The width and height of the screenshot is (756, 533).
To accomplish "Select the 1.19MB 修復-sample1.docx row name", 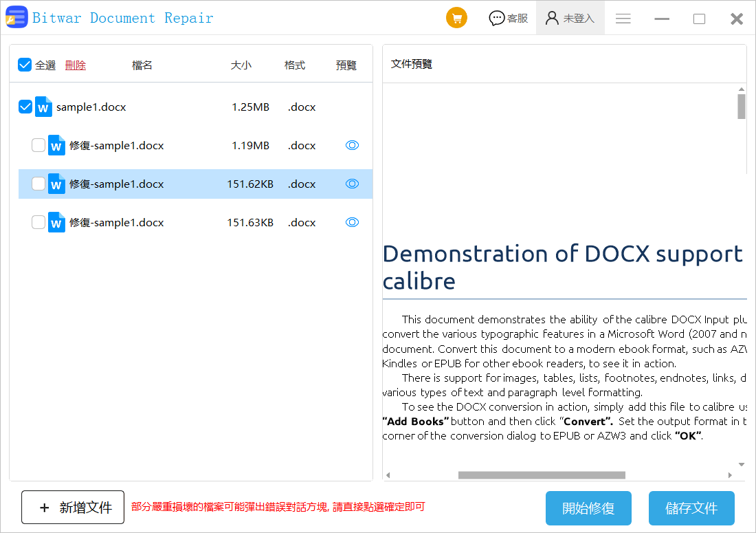I will pos(117,145).
